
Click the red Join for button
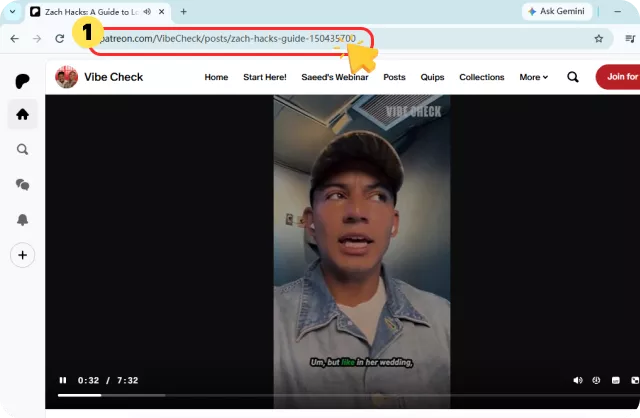pos(618,77)
